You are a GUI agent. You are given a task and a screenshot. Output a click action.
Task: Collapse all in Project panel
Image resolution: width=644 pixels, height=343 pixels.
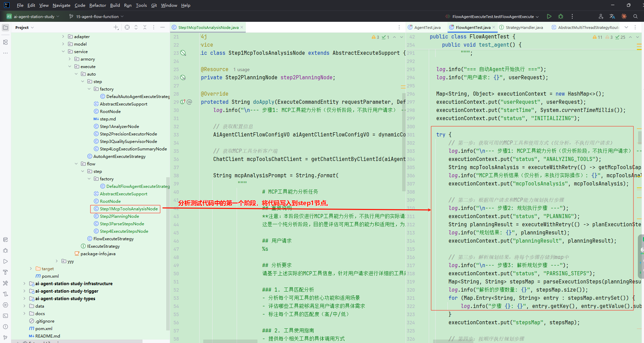145,27
